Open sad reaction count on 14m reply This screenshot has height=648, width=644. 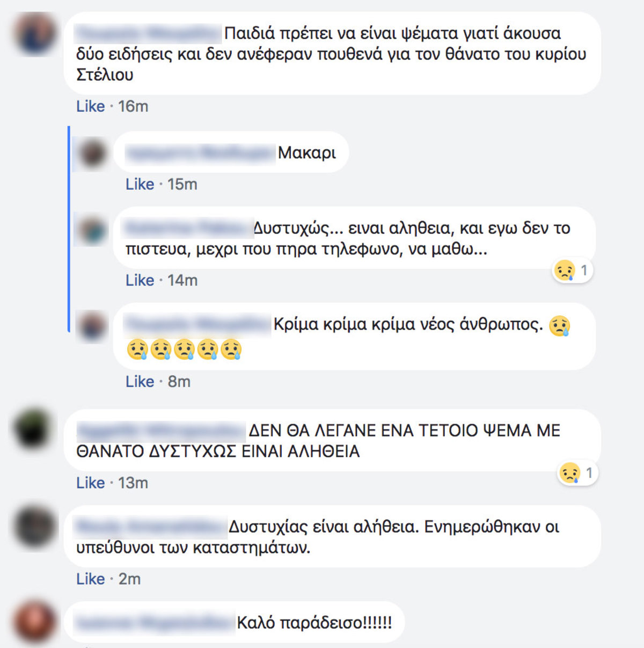click(573, 270)
